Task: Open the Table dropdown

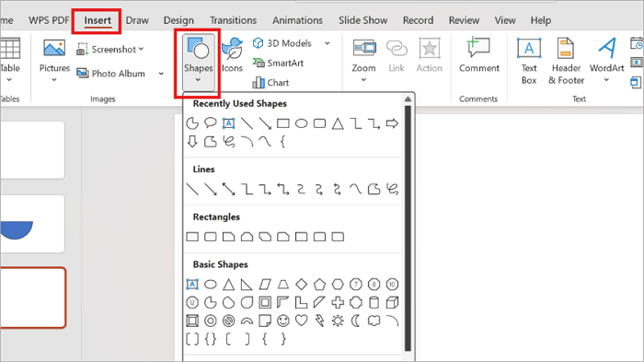Action: 10,61
